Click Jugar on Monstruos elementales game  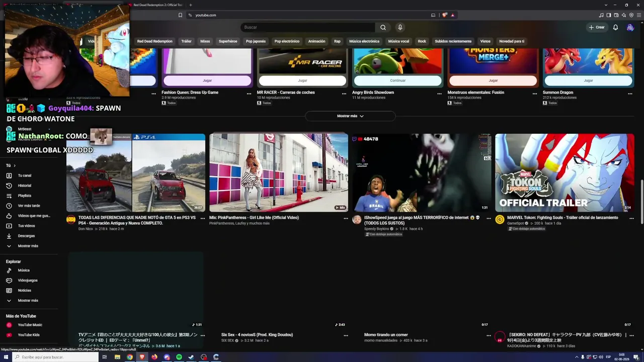click(x=493, y=80)
